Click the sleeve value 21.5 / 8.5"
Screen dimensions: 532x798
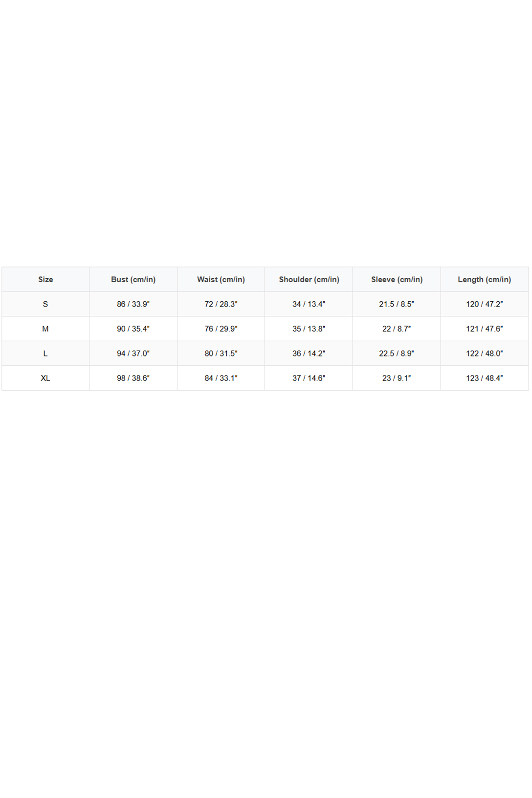point(397,304)
